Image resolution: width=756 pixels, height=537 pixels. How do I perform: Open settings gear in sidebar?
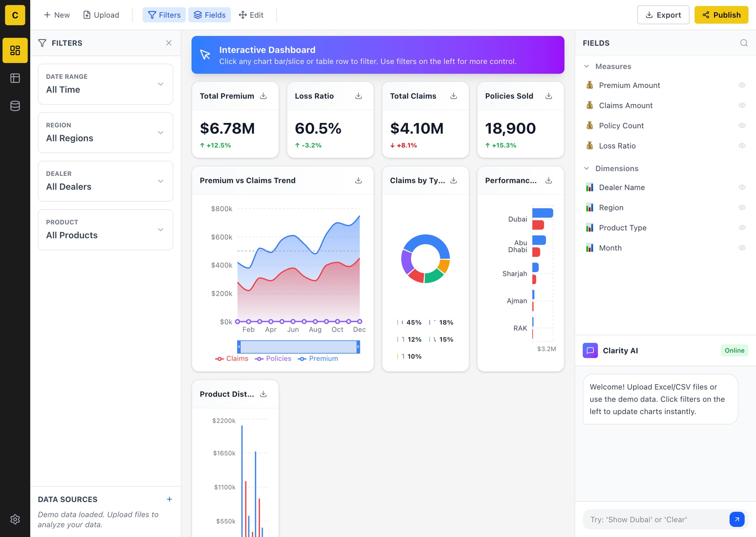point(15,519)
